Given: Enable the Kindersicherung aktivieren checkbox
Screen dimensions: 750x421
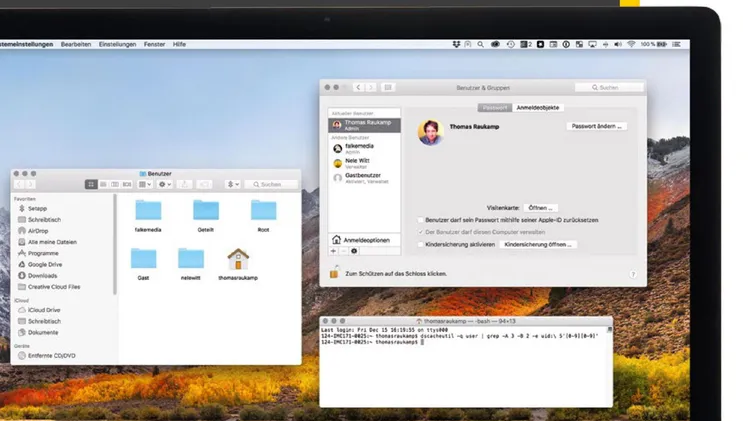Looking at the screenshot, I should (x=420, y=244).
